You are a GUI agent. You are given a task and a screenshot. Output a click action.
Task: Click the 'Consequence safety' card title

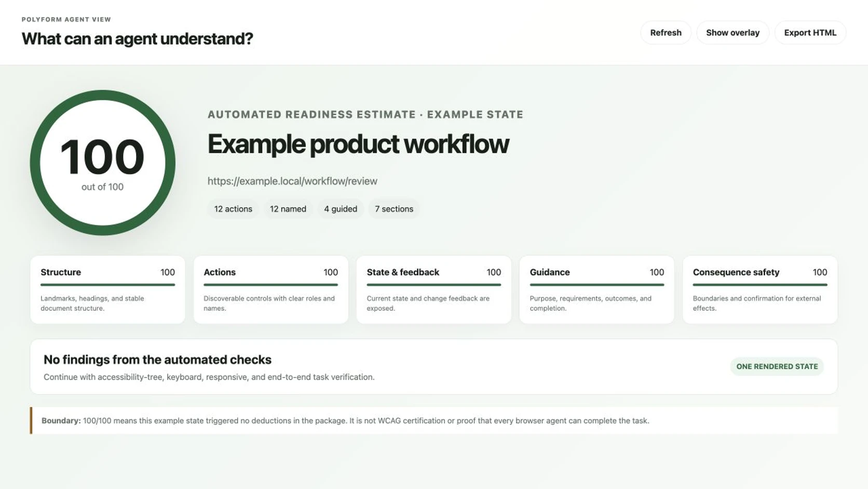736,272
